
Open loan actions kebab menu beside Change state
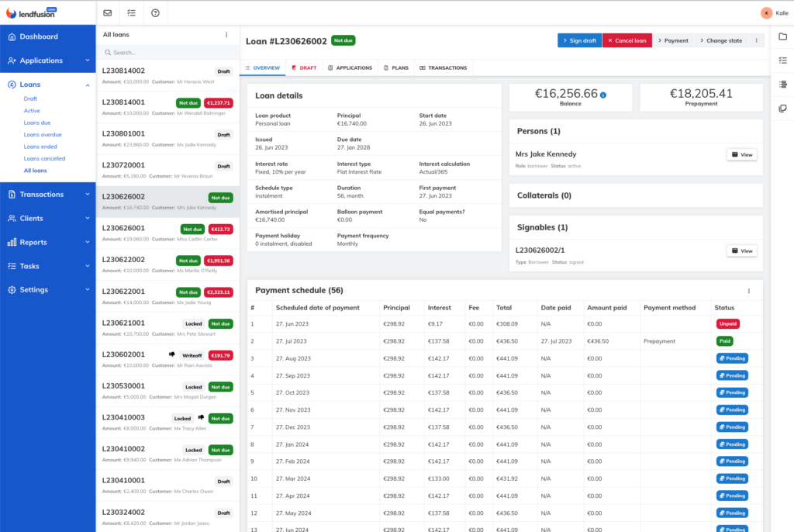pyautogui.click(x=756, y=40)
